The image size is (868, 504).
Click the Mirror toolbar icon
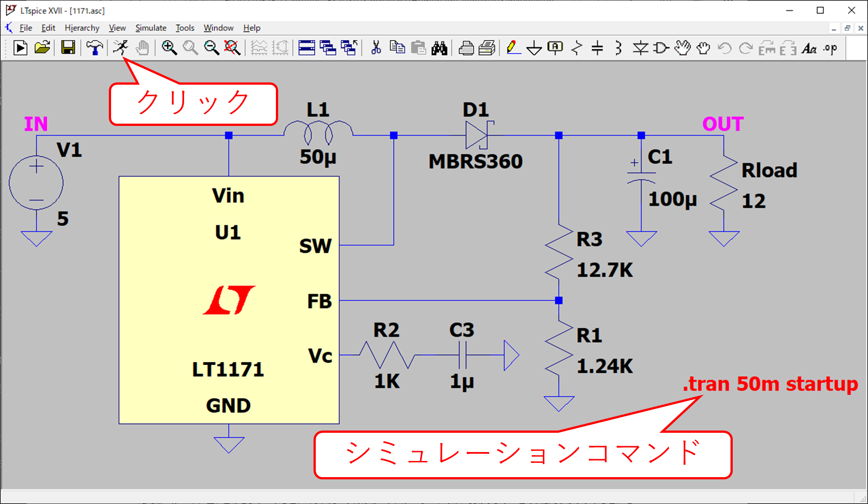pos(788,47)
